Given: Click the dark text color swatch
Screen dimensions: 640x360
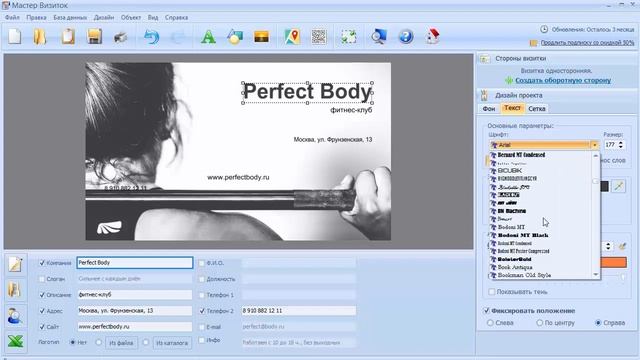Looking at the screenshot, I should point(604,186).
